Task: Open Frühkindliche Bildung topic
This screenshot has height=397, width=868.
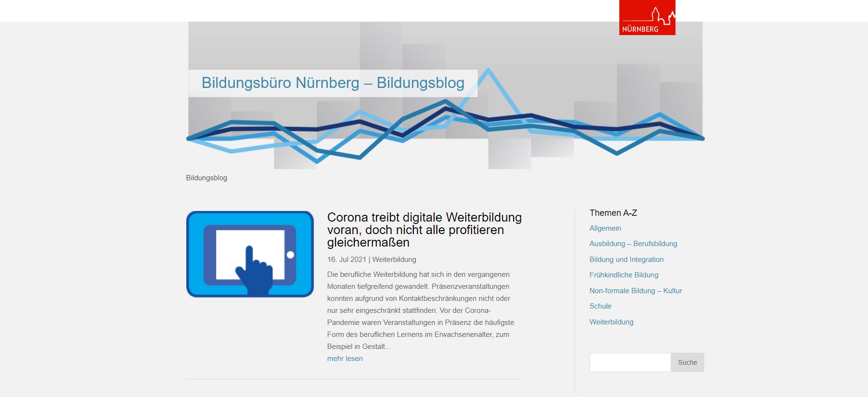Action: (x=624, y=275)
